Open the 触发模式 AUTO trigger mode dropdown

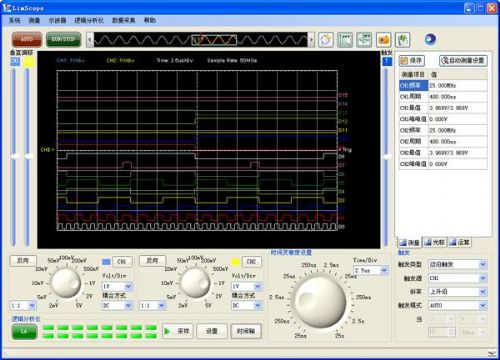pos(458,305)
